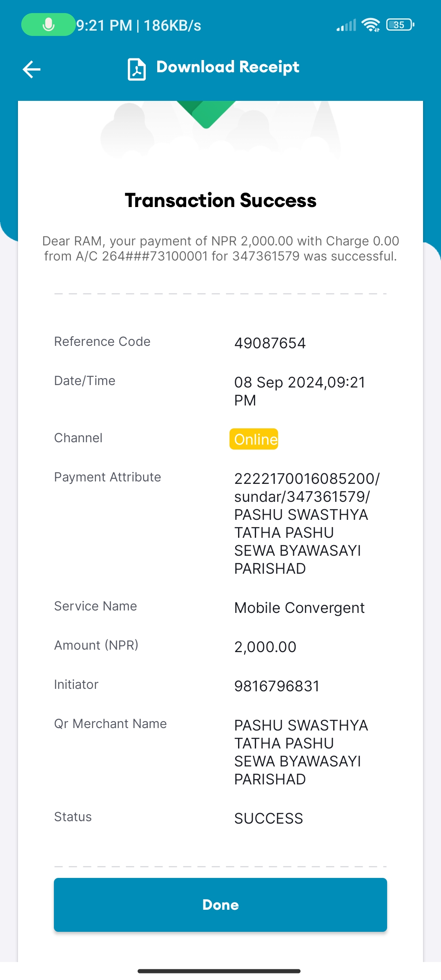
Task: Tap the Qr Merchant Name value
Action: [x=301, y=752]
